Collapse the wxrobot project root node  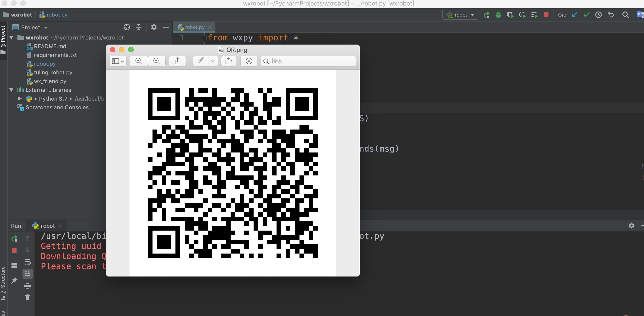11,38
